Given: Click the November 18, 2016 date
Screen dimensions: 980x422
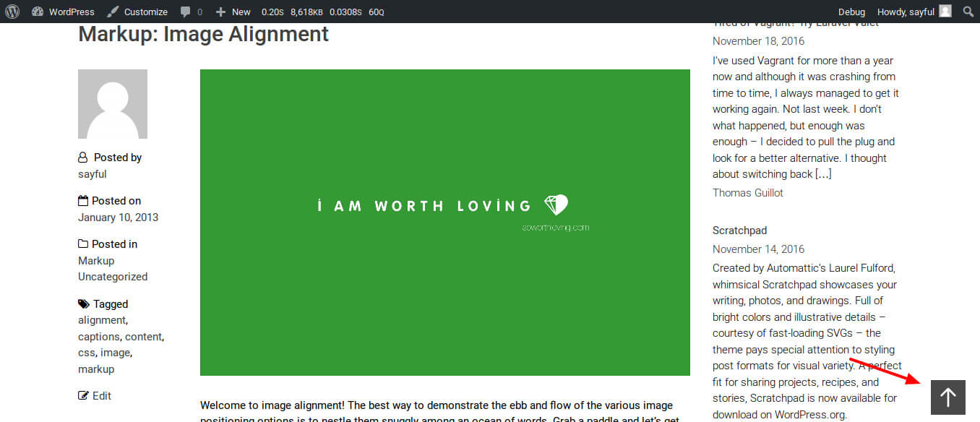Looking at the screenshot, I should 758,41.
